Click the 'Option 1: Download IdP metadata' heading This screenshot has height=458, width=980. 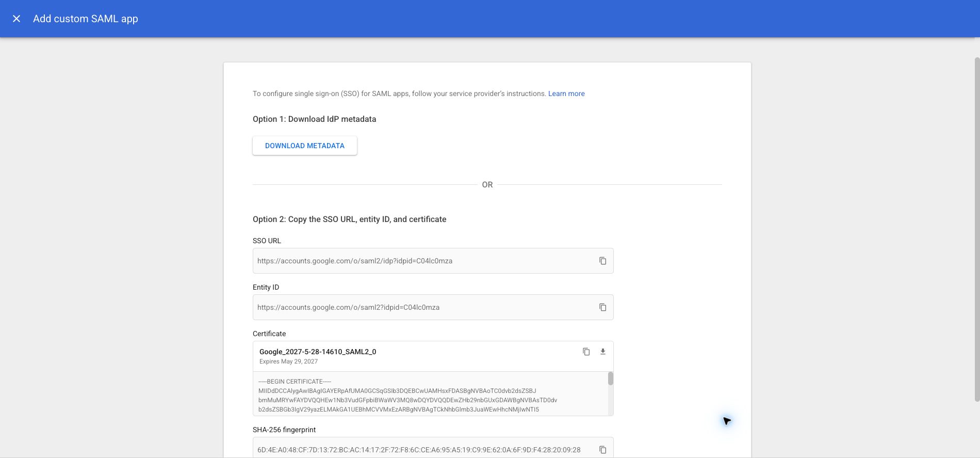point(314,119)
